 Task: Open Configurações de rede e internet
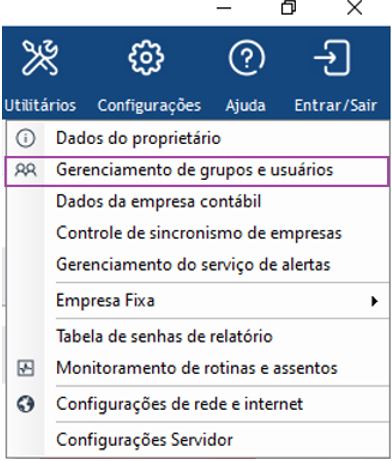point(197,404)
